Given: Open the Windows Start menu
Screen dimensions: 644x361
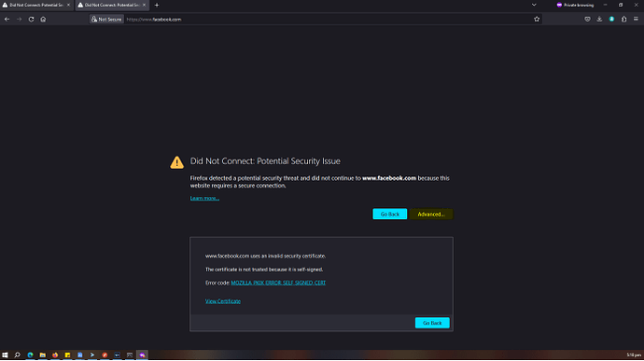Looking at the screenshot, I should coord(5,355).
